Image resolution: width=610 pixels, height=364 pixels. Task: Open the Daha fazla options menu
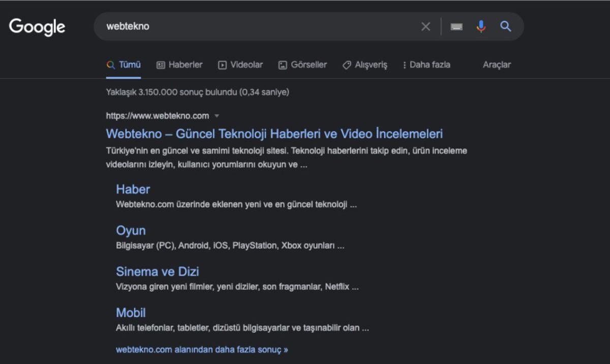tap(426, 65)
